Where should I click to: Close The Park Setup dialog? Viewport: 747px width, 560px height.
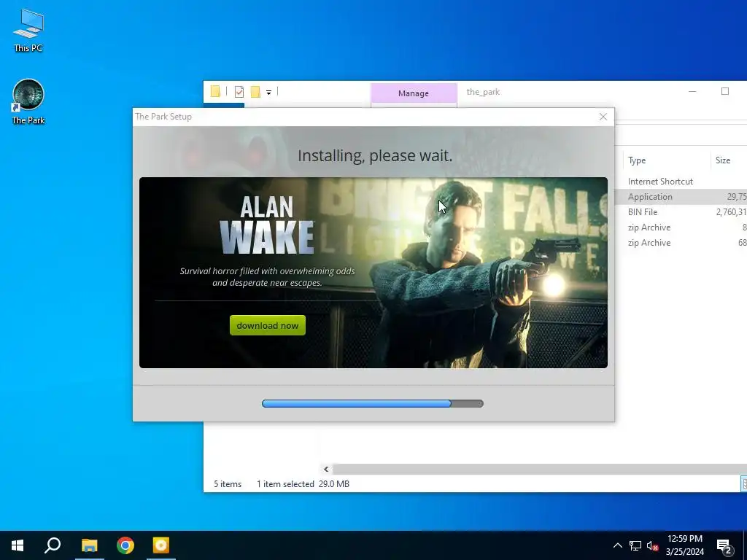pos(603,117)
